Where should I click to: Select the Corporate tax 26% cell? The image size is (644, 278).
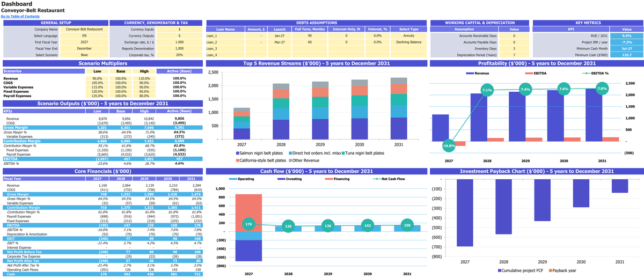179,55
